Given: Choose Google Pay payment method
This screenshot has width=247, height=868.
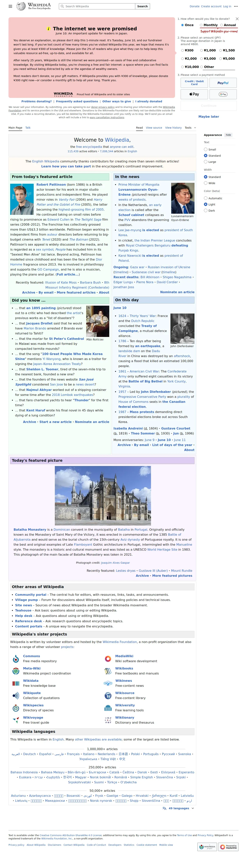Looking at the screenshot, I should pos(223,94).
